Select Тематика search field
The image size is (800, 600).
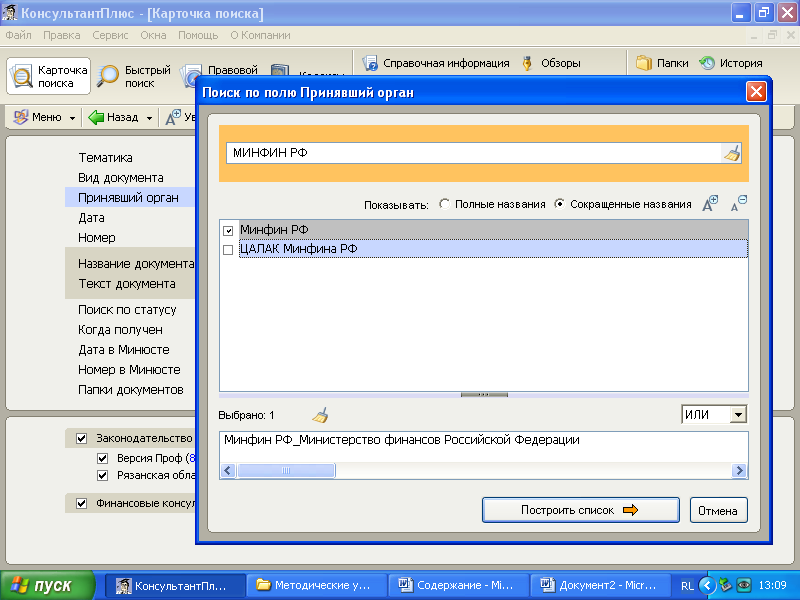point(105,158)
